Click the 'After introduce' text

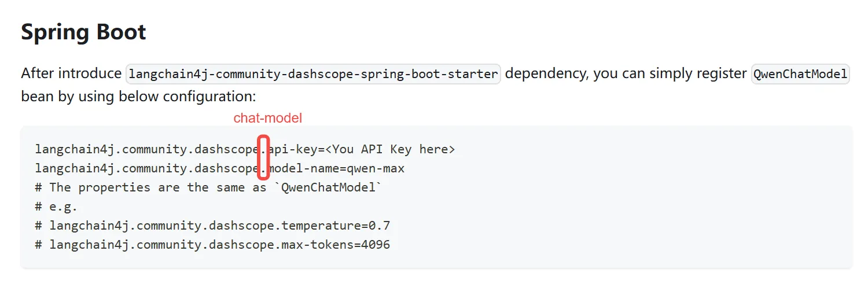coord(72,74)
